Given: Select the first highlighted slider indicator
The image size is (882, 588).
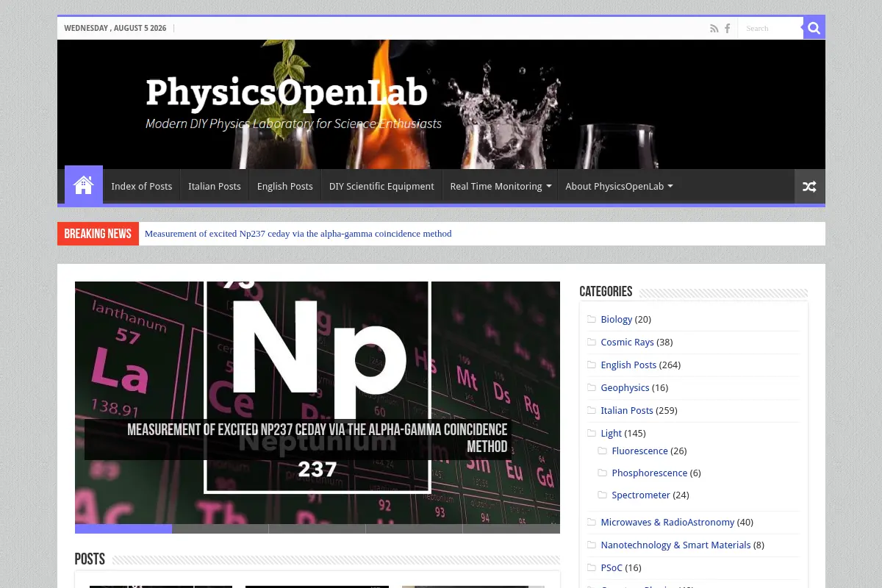Looking at the screenshot, I should [123, 528].
